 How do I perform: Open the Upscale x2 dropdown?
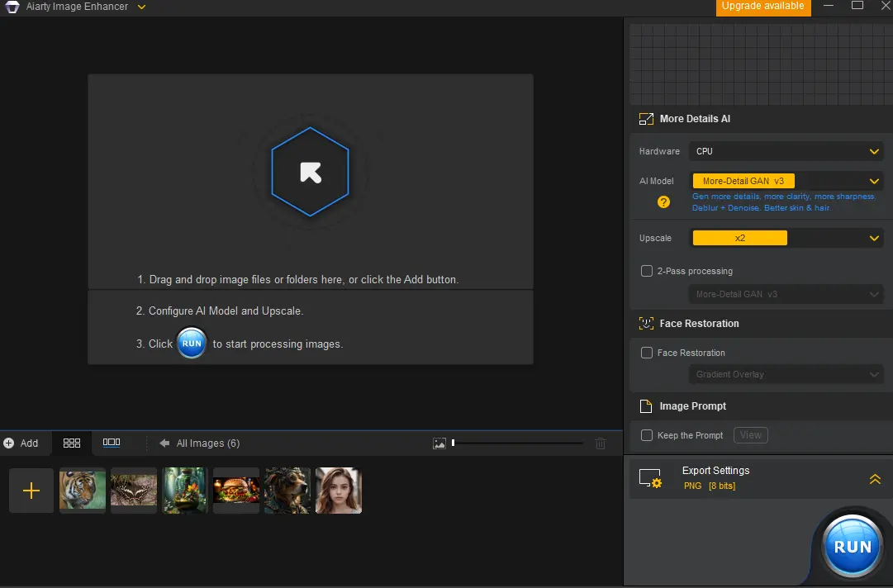786,238
